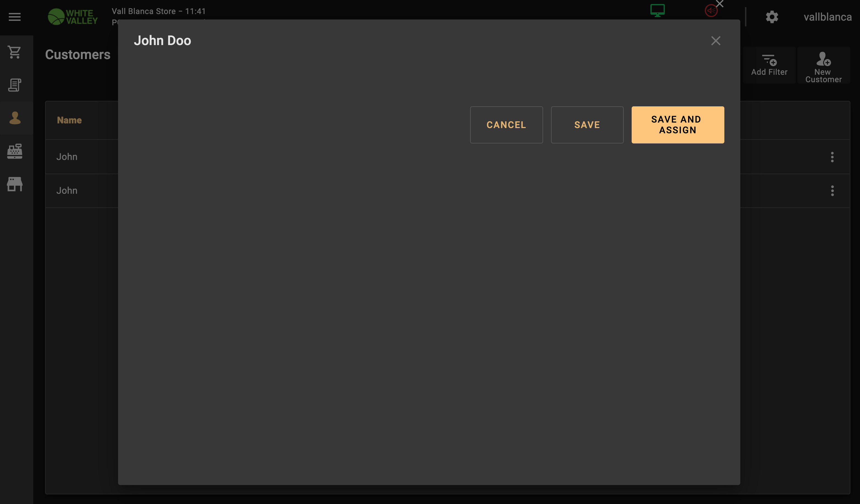Open the first John row options menu
Image resolution: width=860 pixels, height=504 pixels.
[832, 157]
